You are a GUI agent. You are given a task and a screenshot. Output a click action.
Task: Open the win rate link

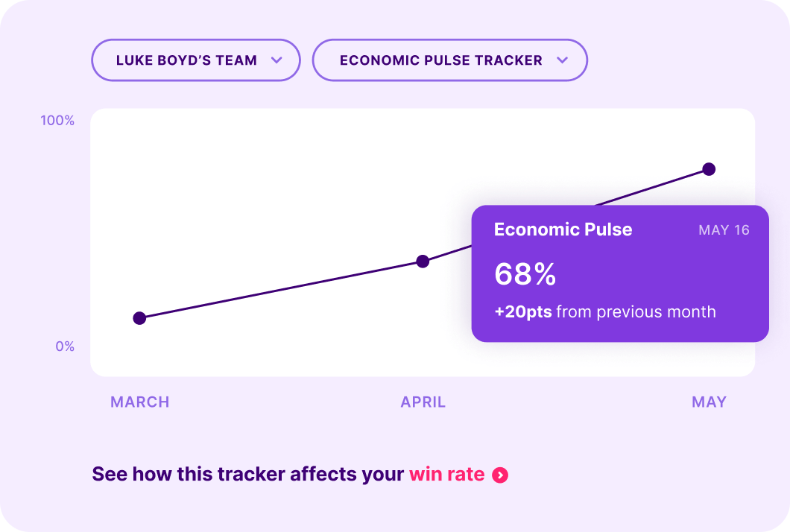[446, 474]
